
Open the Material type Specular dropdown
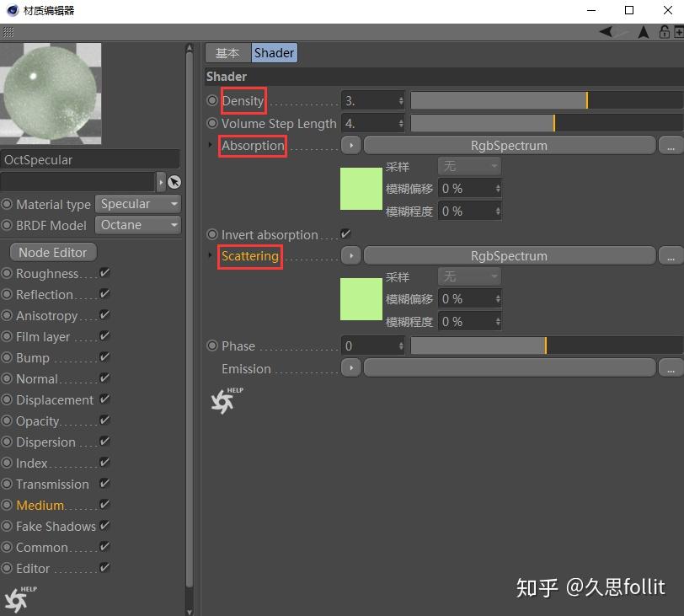pyautogui.click(x=137, y=204)
